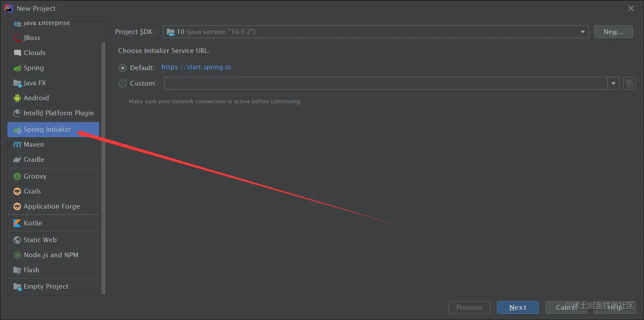The width and height of the screenshot is (644, 320).
Task: Click the project type list scrollbar
Action: [103, 168]
